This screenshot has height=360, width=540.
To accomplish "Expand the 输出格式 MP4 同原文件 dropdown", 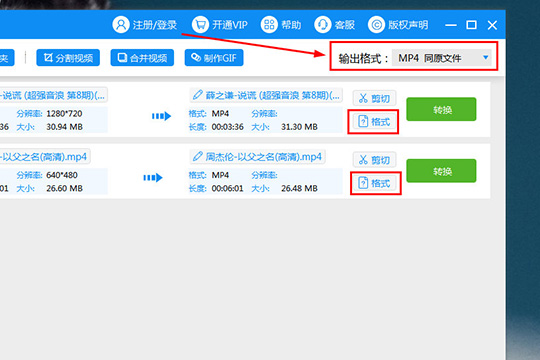I will 443,58.
